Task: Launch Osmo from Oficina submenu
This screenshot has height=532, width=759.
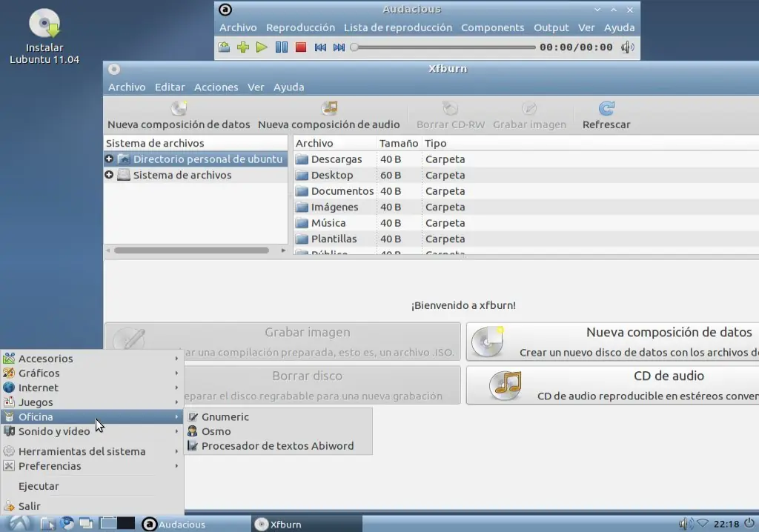Action: tap(279, 430)
